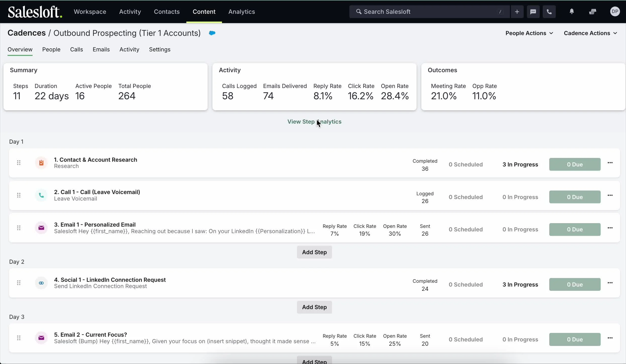
Task: Click Add Step under Day 2
Action: click(x=314, y=307)
